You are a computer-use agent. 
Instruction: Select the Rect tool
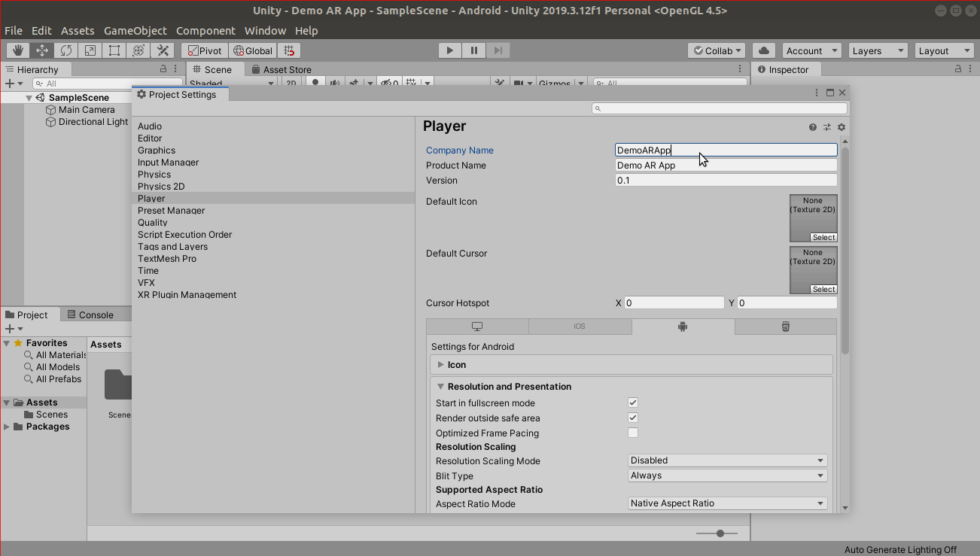click(114, 50)
